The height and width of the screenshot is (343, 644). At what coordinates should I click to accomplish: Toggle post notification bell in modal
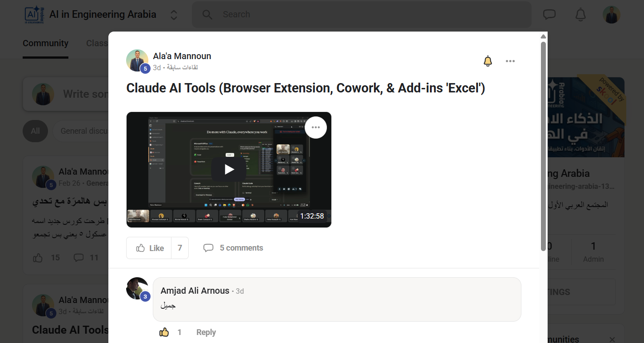point(488,61)
